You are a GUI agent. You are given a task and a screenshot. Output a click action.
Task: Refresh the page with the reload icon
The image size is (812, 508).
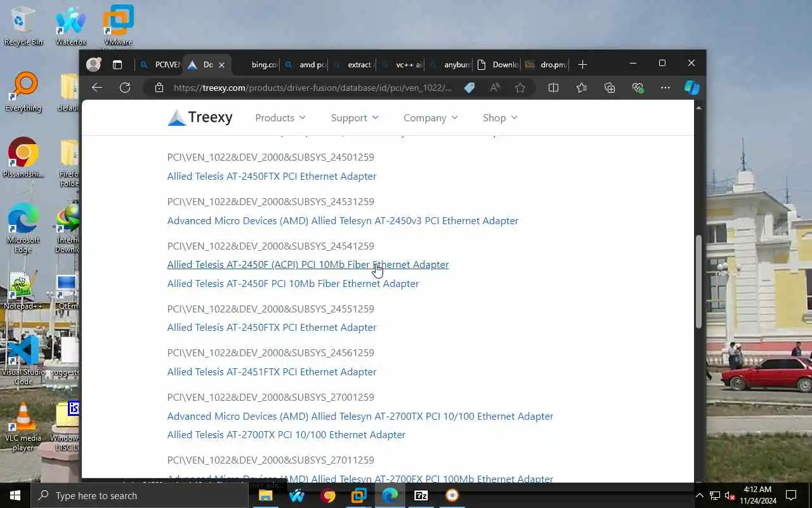click(x=125, y=88)
